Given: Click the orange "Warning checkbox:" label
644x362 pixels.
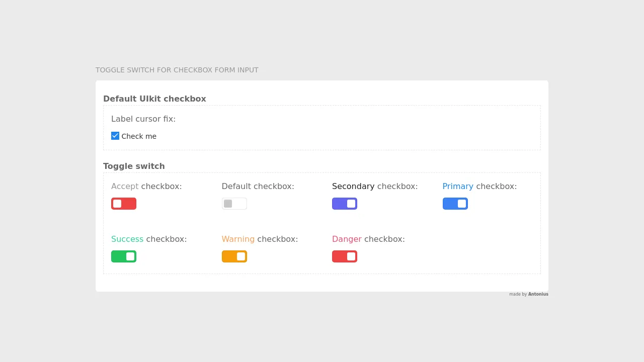Looking at the screenshot, I should click(260, 239).
